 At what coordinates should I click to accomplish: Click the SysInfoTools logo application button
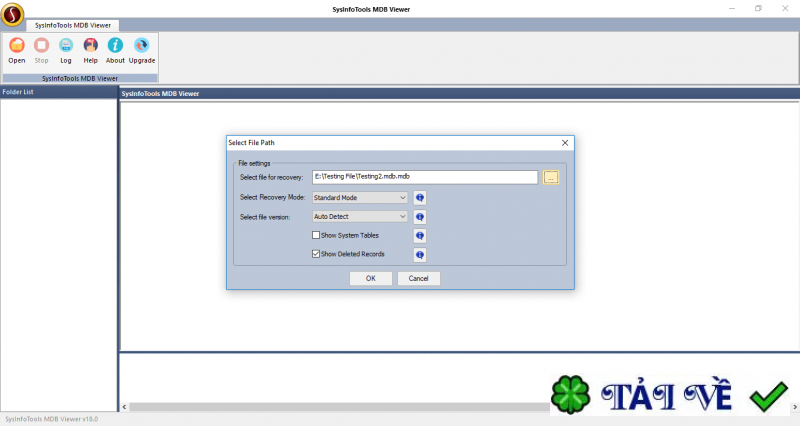pos(12,14)
